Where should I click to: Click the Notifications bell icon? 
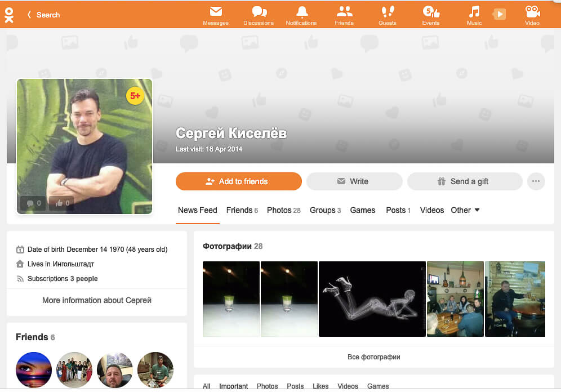click(301, 12)
